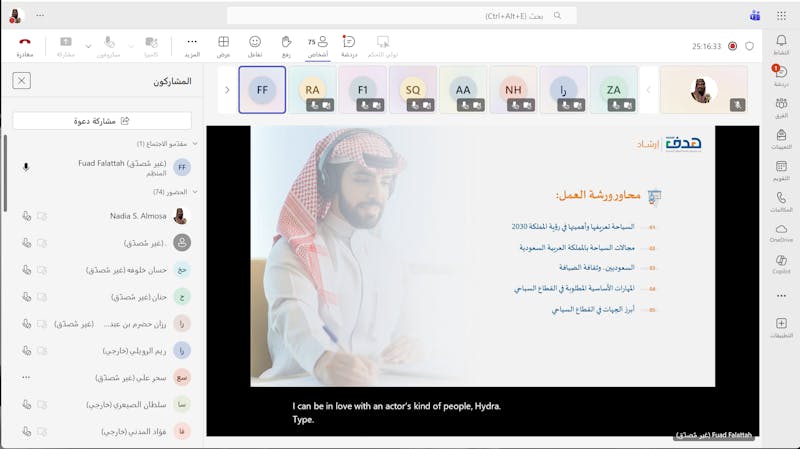Viewport: 800px width, 449px height.
Task: Open Calendar in the Teams sidebar
Action: [x=781, y=170]
